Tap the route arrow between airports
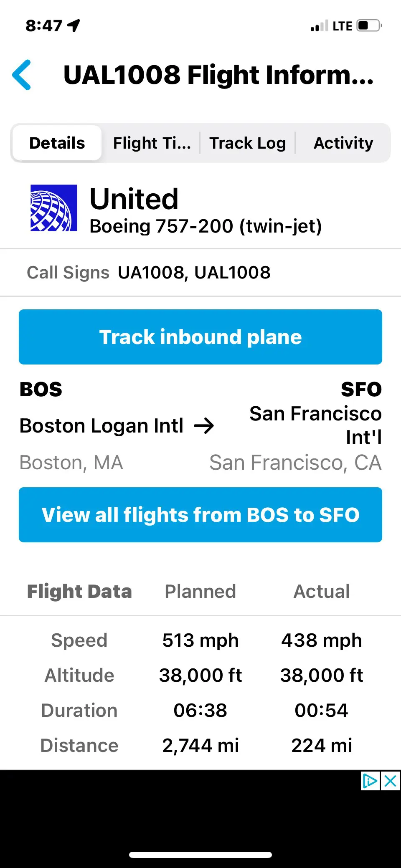The height and width of the screenshot is (868, 401). point(204,426)
